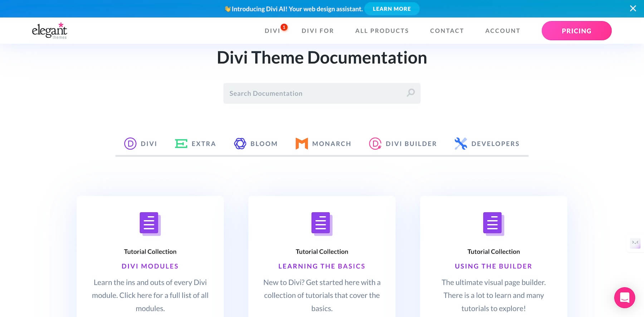Click the Elegant Themes logo
Image resolution: width=644 pixels, height=317 pixels.
click(x=49, y=31)
